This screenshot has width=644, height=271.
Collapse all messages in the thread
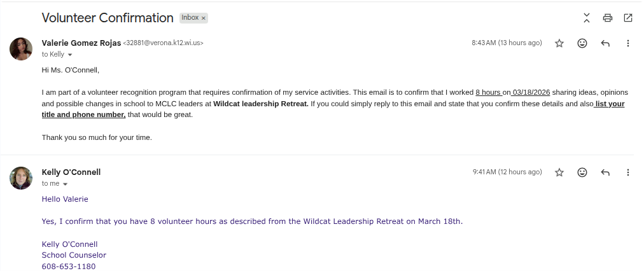(587, 18)
